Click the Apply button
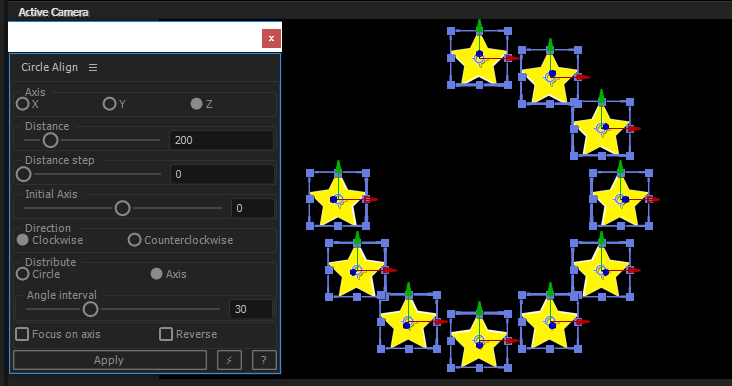 point(110,360)
